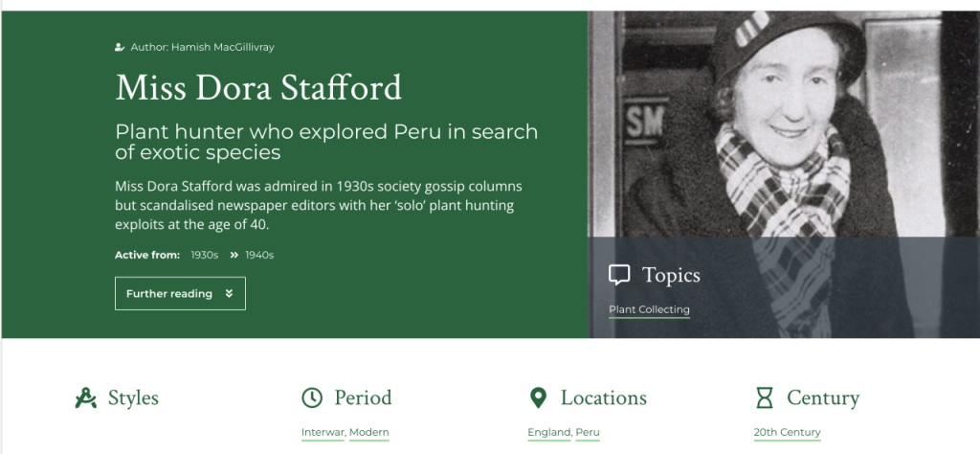
Task: Open the Interwar period link
Action: click(x=323, y=433)
